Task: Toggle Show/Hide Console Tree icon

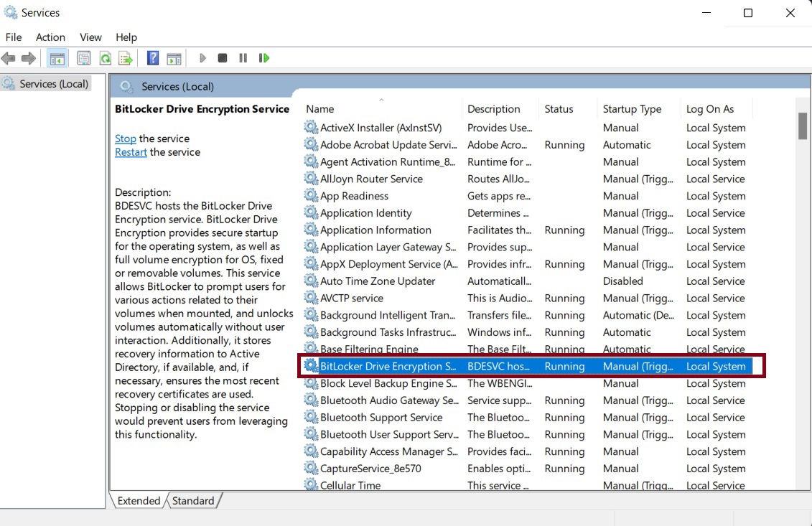Action: pos(57,58)
